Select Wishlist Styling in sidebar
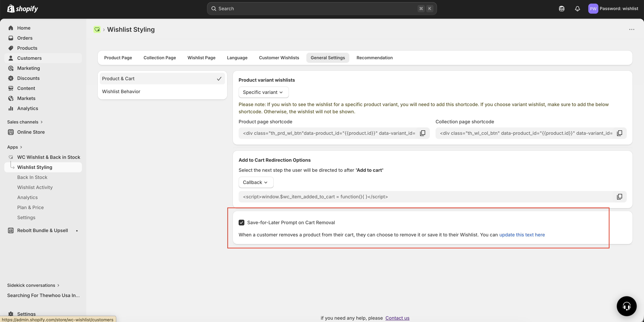The image size is (644, 322). [x=43, y=167]
